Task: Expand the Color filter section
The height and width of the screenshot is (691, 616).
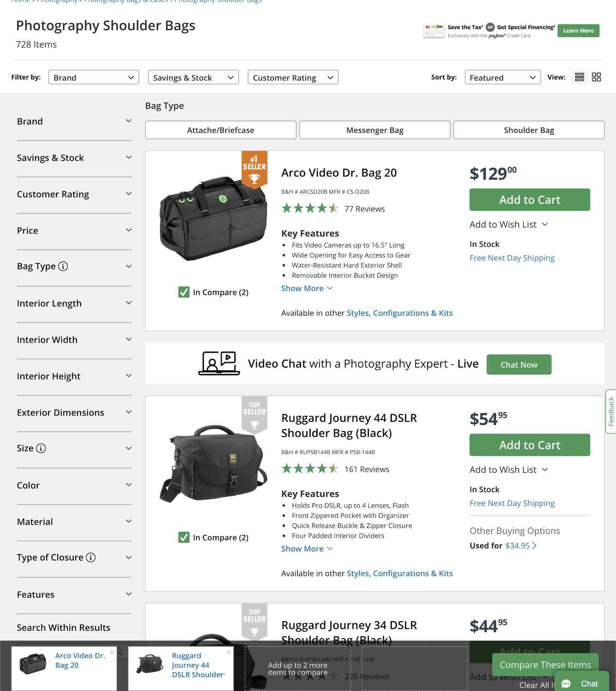Action: tap(74, 485)
